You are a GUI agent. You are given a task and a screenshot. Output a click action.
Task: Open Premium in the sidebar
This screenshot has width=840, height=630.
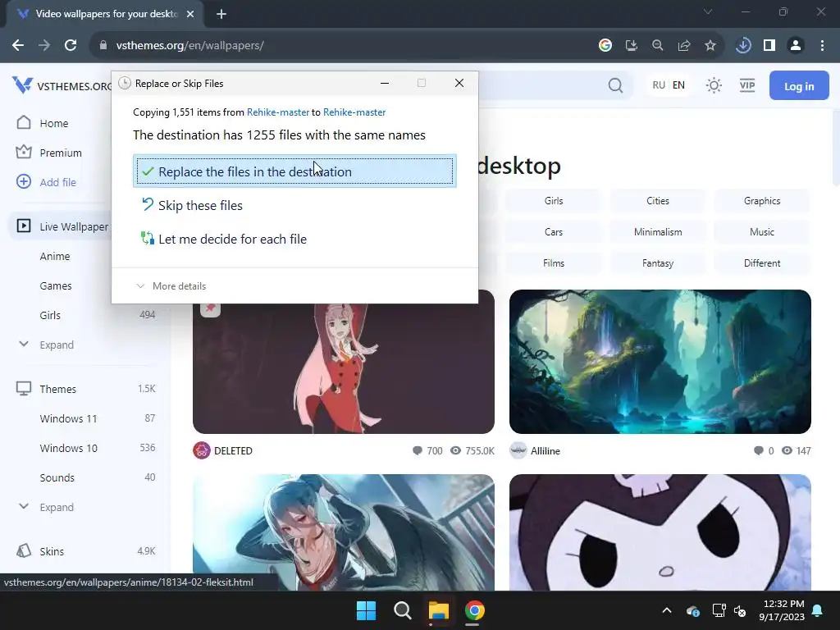click(61, 153)
